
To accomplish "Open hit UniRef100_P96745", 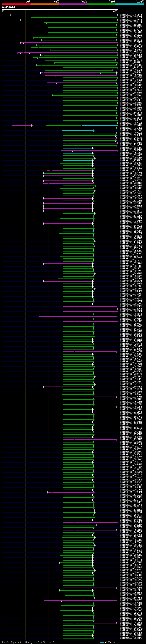I will [131, 477].
